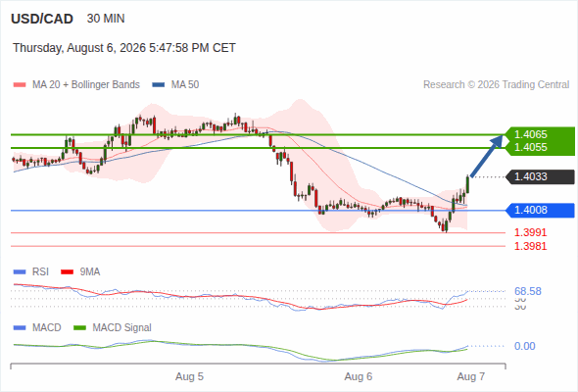This screenshot has width=578, height=392.
Task: Click the 30 MIN timeframe label
Action: 106,19
